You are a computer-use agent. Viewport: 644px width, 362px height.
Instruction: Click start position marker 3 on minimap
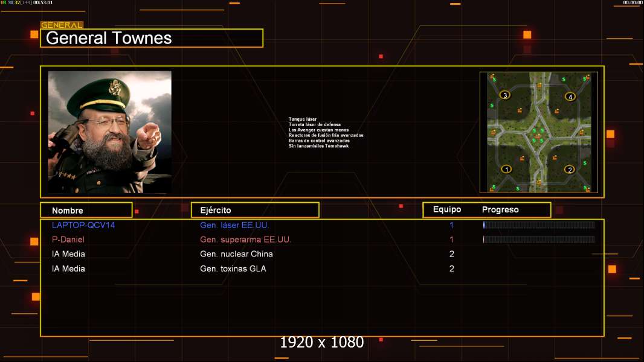pos(505,95)
